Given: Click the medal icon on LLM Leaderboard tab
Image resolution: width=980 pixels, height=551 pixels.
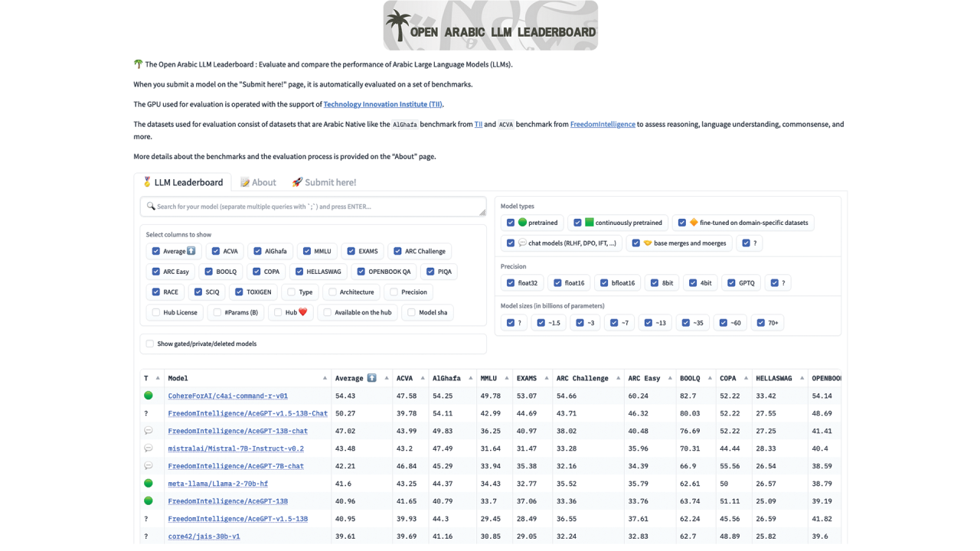Looking at the screenshot, I should click(147, 181).
